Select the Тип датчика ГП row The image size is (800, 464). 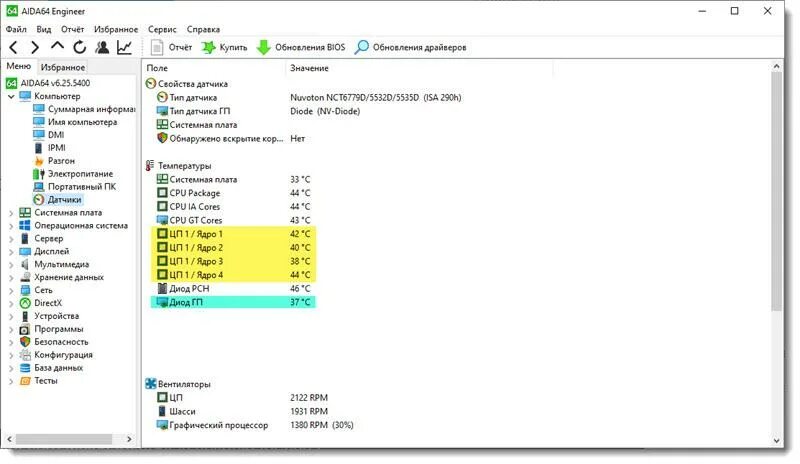point(258,111)
